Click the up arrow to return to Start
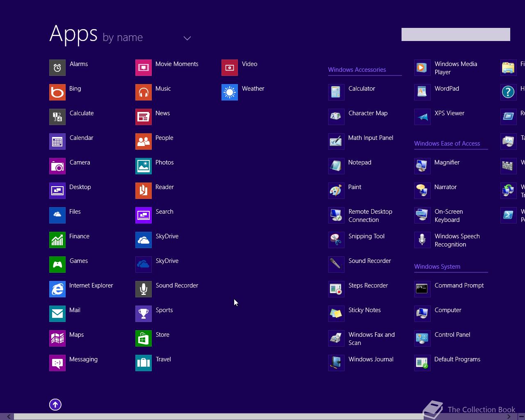Image resolution: width=525 pixels, height=420 pixels. tap(55, 405)
